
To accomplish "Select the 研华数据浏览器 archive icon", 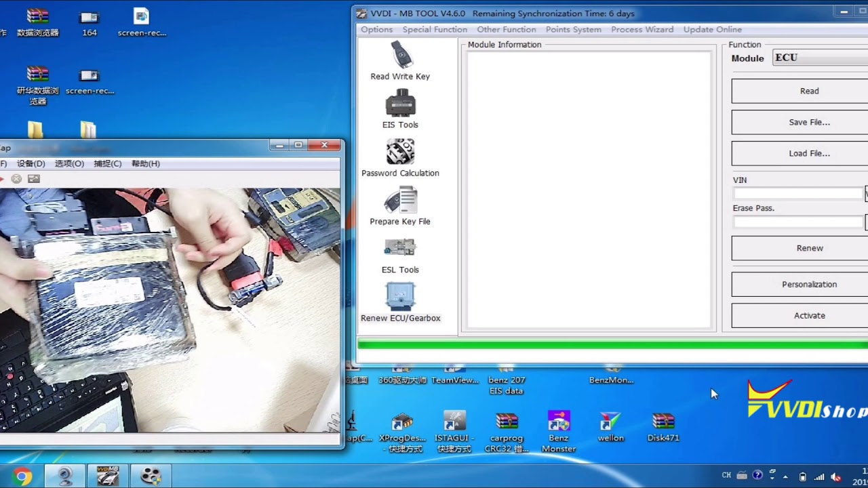I will (x=38, y=85).
